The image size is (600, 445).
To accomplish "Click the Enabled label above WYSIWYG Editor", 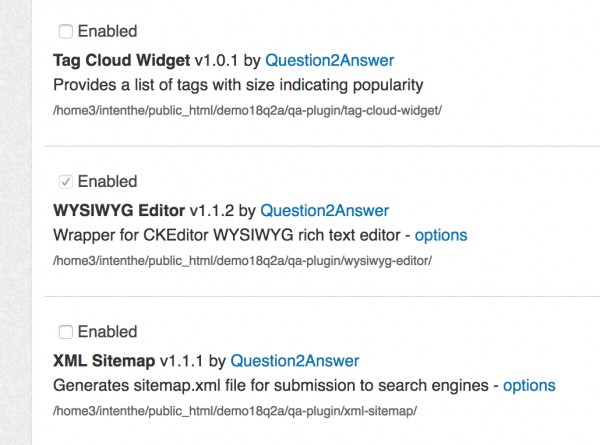I will pyautogui.click(x=107, y=182).
